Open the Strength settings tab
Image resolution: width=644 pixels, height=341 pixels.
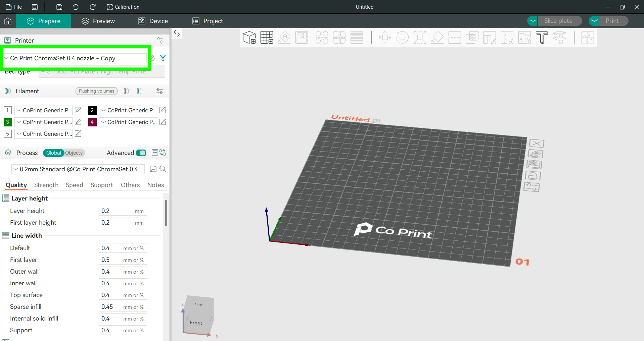click(x=46, y=185)
